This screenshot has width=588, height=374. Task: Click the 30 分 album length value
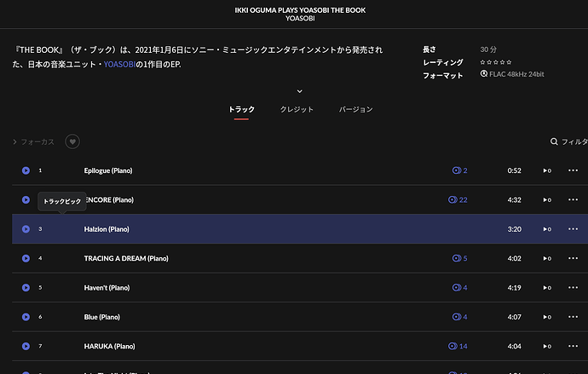tap(488, 49)
